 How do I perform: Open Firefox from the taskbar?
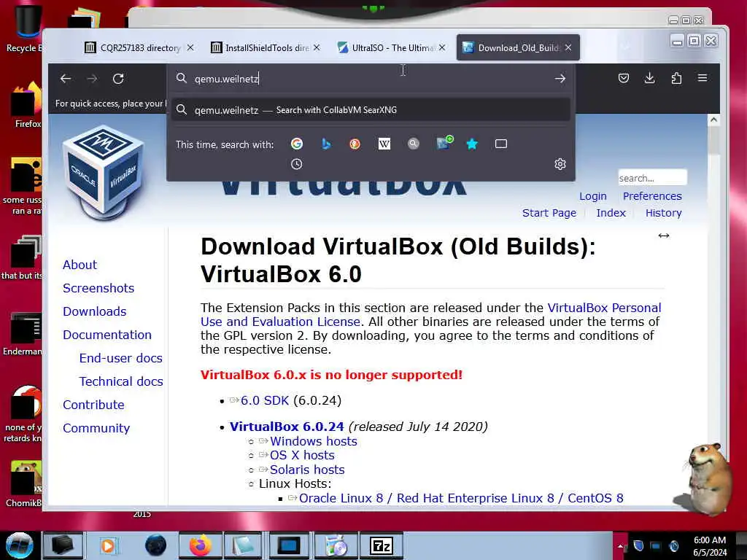(201, 545)
